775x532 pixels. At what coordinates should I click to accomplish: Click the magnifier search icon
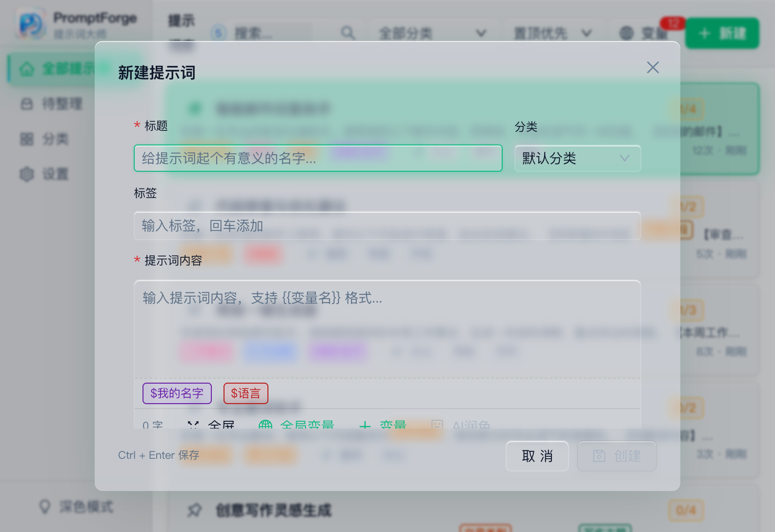coord(347,33)
